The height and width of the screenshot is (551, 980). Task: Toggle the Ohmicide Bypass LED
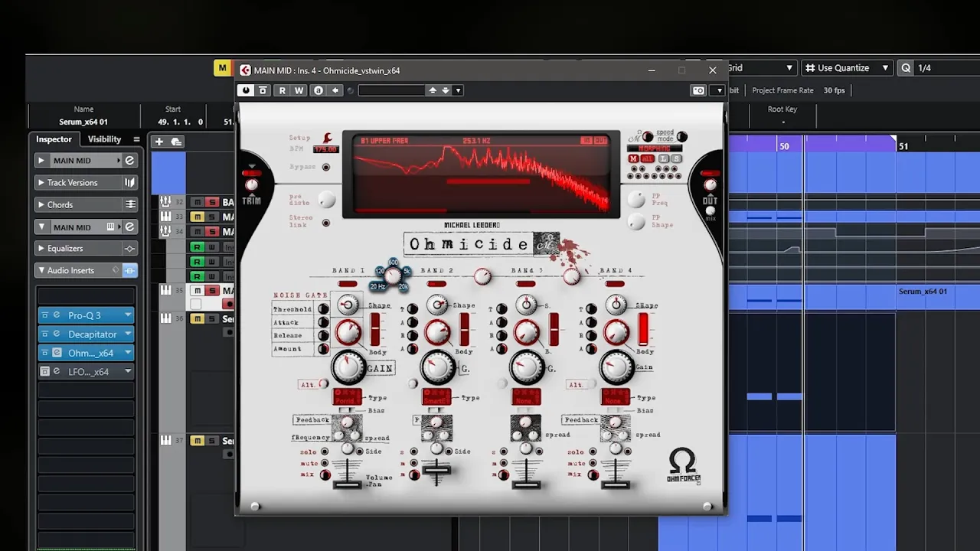point(326,167)
